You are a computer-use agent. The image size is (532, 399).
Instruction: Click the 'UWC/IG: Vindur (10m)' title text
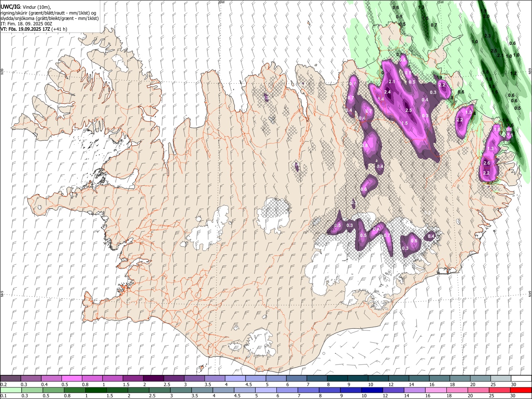(25, 7)
